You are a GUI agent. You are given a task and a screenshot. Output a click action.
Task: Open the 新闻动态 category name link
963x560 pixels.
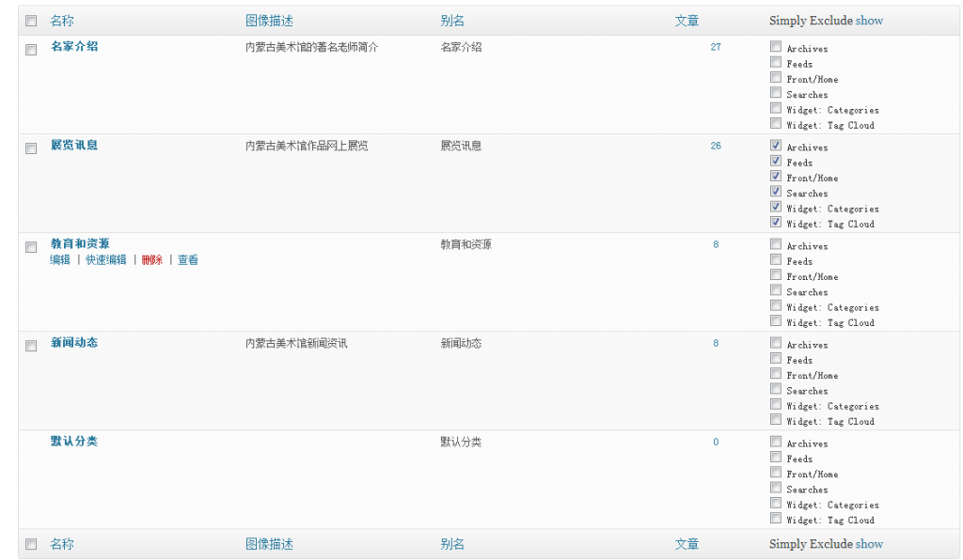[x=74, y=343]
